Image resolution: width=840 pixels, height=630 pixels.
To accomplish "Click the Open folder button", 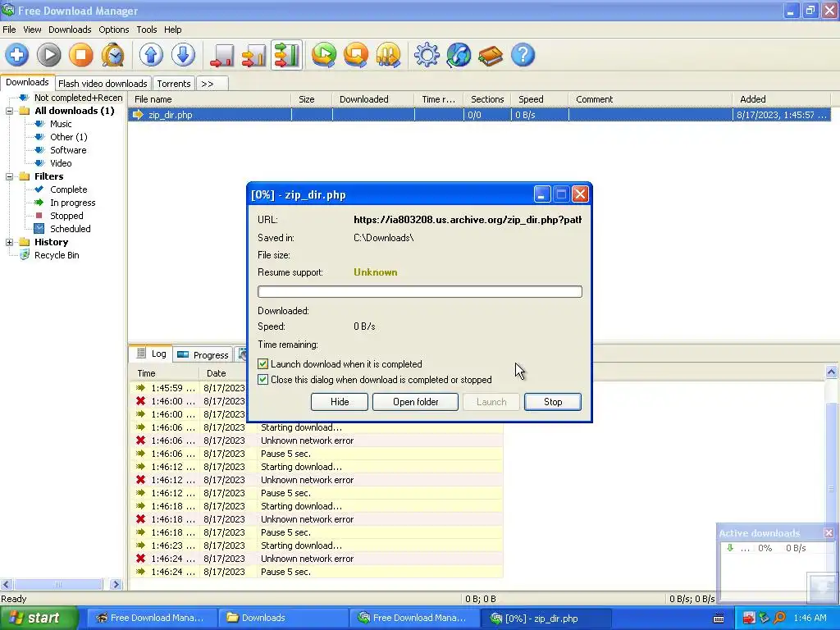I will [415, 402].
